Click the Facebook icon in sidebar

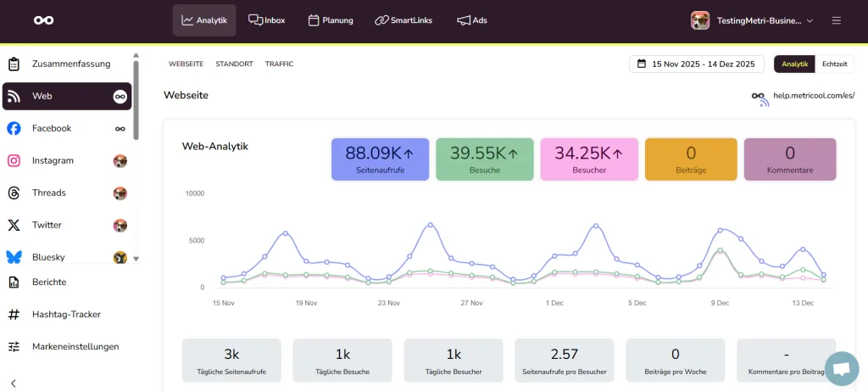point(14,128)
